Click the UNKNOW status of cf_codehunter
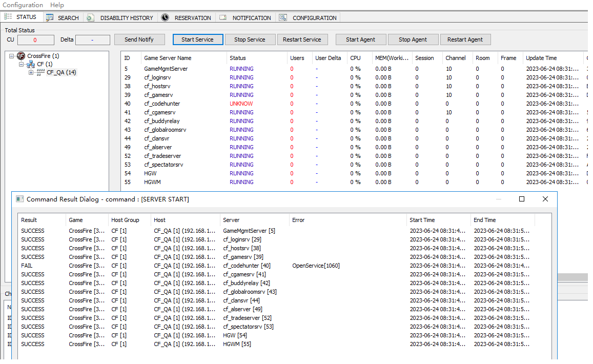This screenshot has width=593, height=364. [241, 104]
